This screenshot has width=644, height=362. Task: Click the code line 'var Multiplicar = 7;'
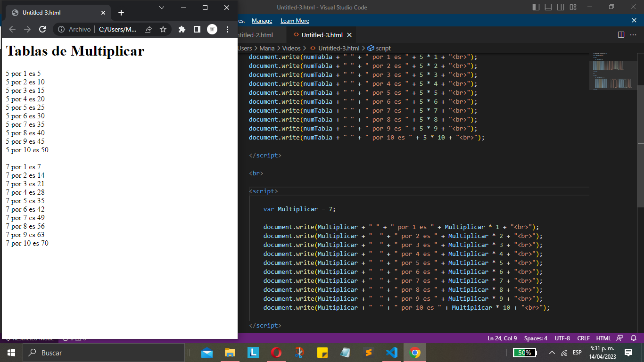click(299, 209)
